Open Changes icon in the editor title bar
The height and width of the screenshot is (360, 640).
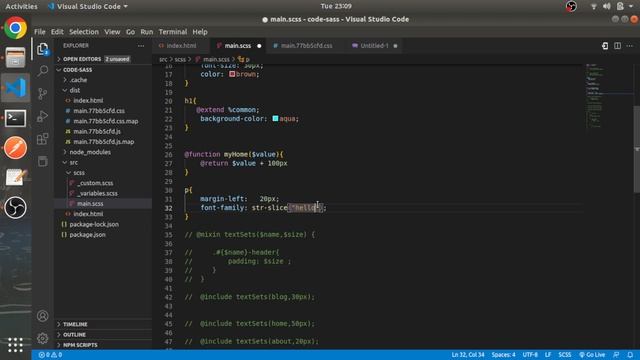(605, 46)
